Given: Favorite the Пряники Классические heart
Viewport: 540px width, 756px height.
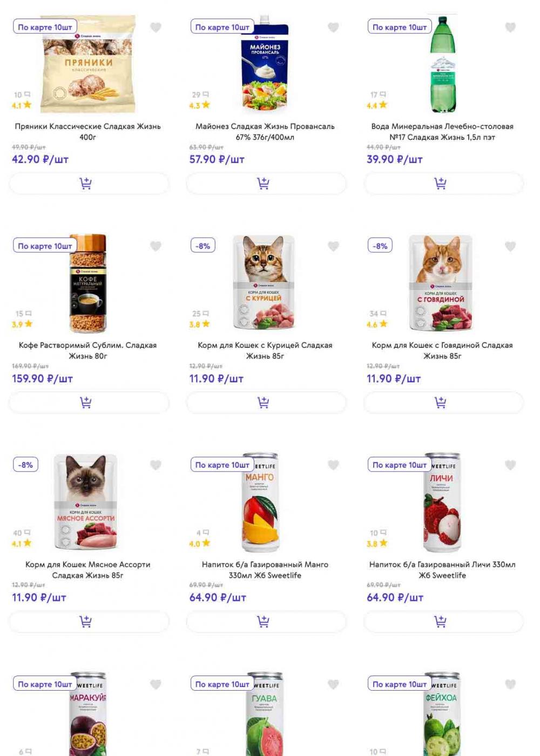Looking at the screenshot, I should point(156,28).
